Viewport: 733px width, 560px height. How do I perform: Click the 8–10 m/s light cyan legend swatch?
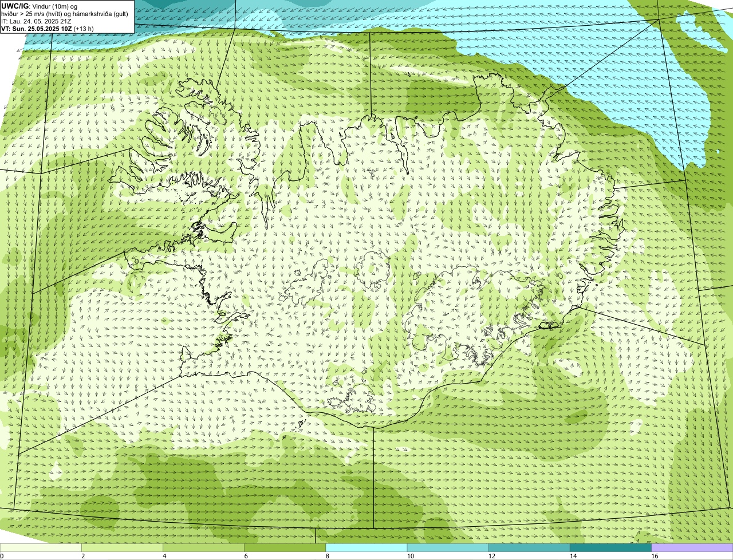coord(366,547)
